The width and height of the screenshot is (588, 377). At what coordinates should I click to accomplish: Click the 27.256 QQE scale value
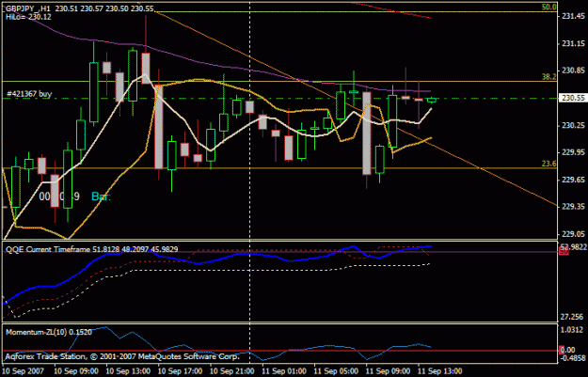coord(572,317)
